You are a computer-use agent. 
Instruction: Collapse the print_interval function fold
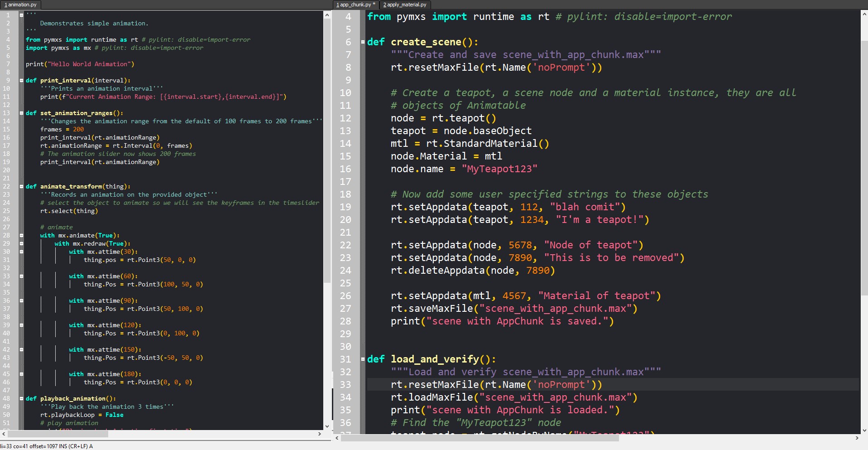pyautogui.click(x=21, y=80)
